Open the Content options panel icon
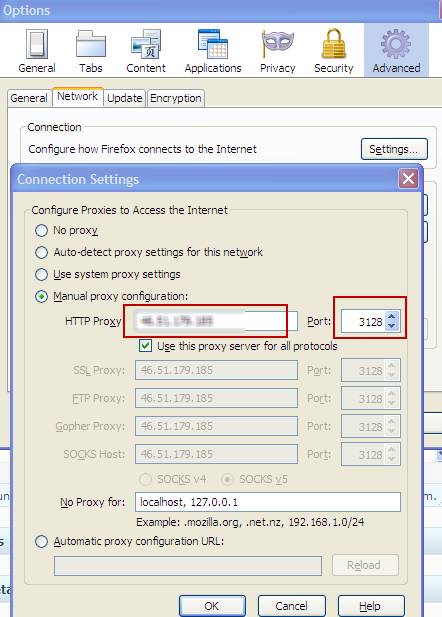The height and width of the screenshot is (617, 442). (x=146, y=50)
